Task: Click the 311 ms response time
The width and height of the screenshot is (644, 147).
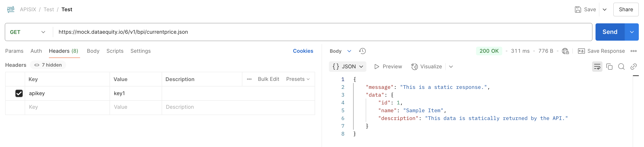Action: [x=520, y=51]
